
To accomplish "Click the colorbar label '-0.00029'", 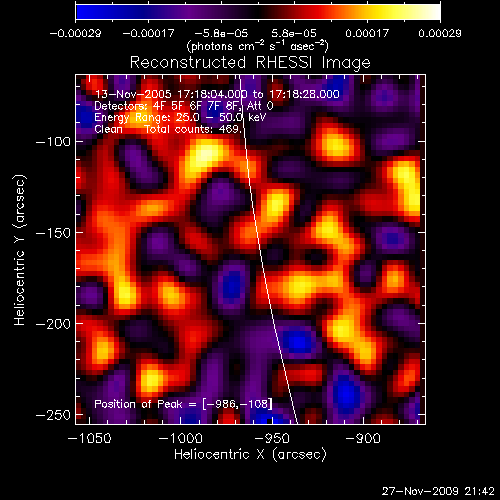I will 75,33.
